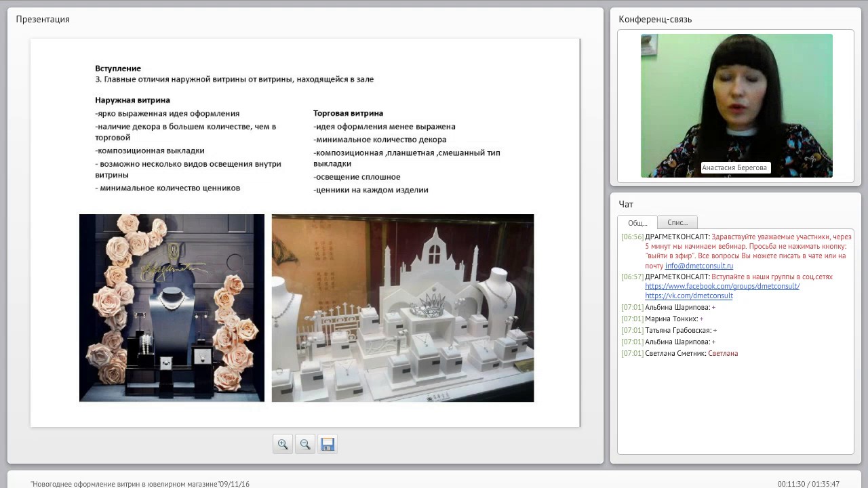
Task: Select Светлана Сметник's chat message
Action: 679,353
